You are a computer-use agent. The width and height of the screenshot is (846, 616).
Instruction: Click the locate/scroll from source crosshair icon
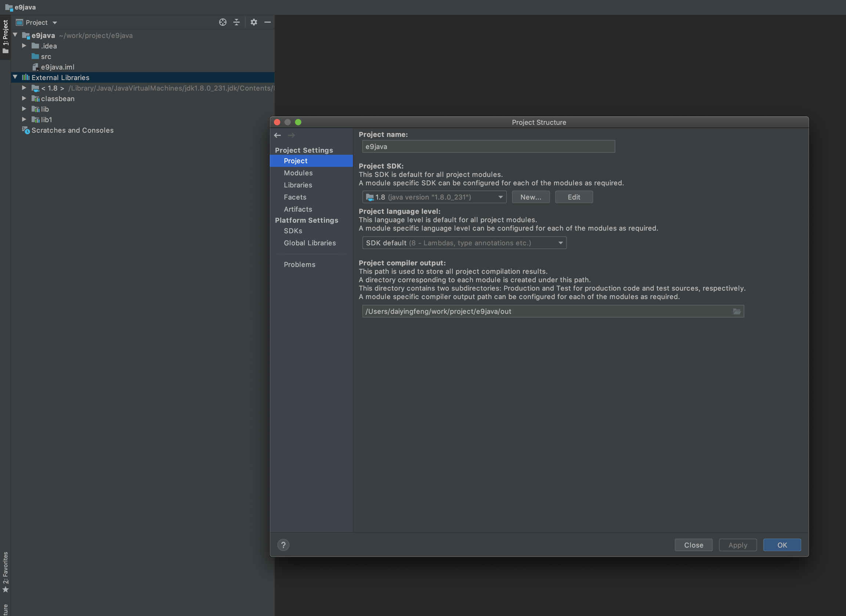point(223,22)
